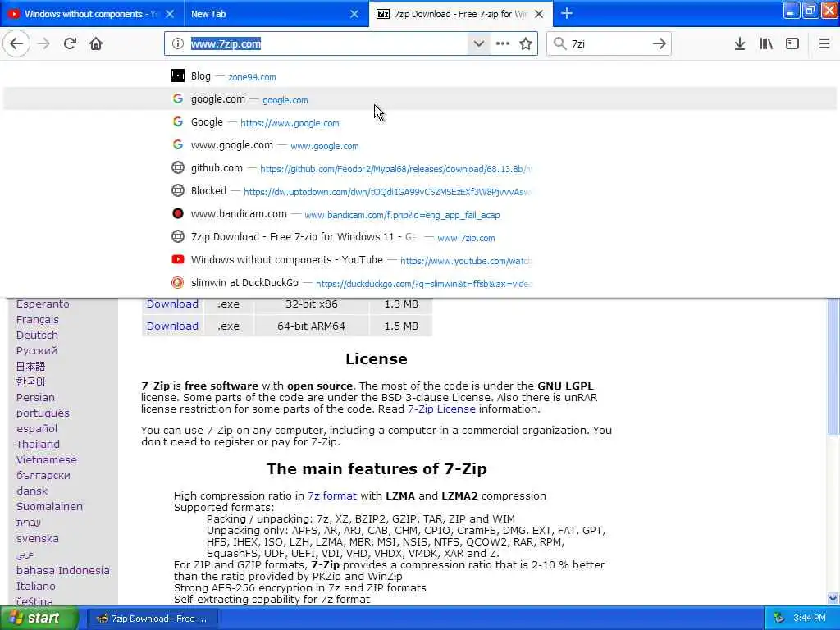The image size is (840, 630).
Task: Pick the Blocked uptodown suggestion
Action: point(420,191)
